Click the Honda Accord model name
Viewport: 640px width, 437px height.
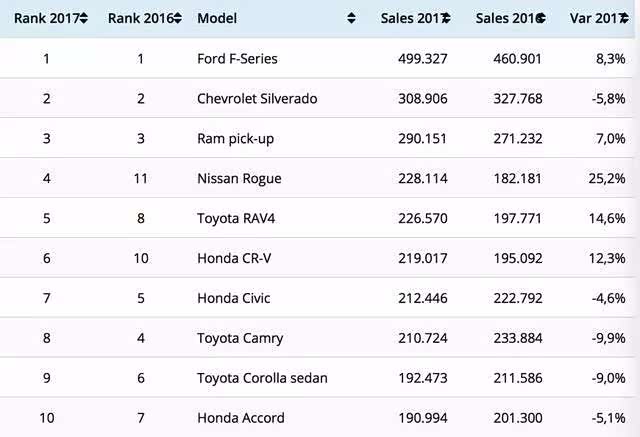[x=241, y=418]
